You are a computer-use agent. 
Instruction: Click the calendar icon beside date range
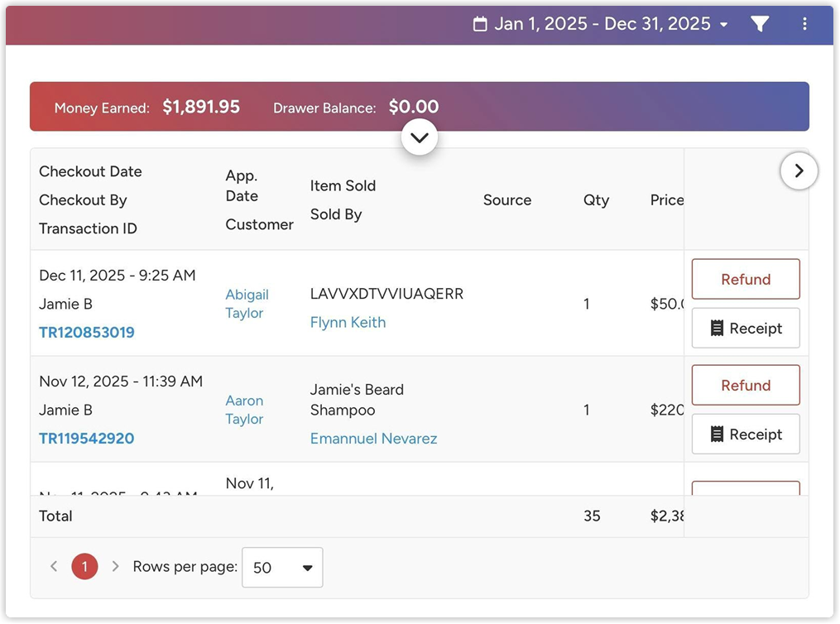pos(481,24)
